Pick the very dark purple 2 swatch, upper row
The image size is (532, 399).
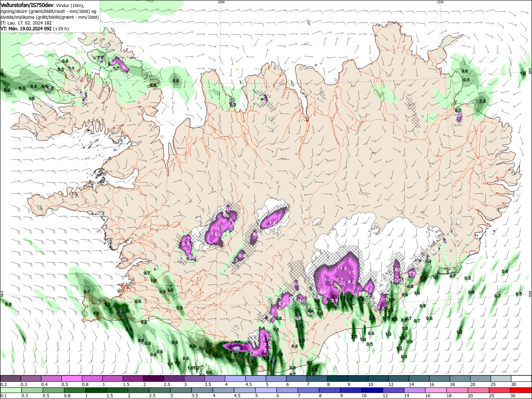153,379
